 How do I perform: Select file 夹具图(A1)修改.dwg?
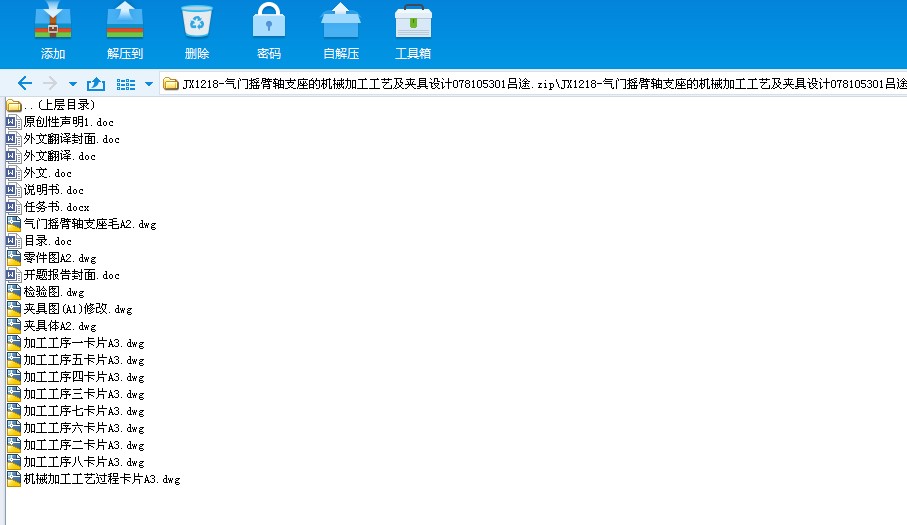pyautogui.click(x=69, y=309)
